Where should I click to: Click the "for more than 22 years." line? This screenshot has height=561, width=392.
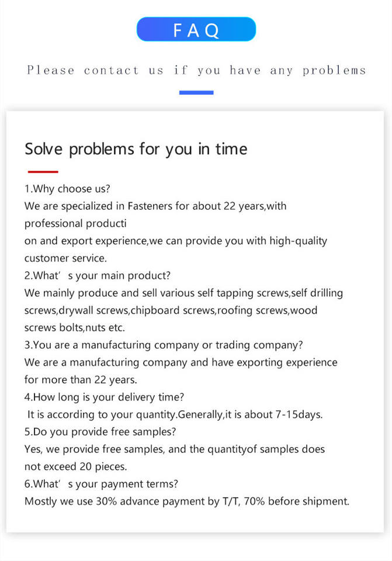pos(81,380)
